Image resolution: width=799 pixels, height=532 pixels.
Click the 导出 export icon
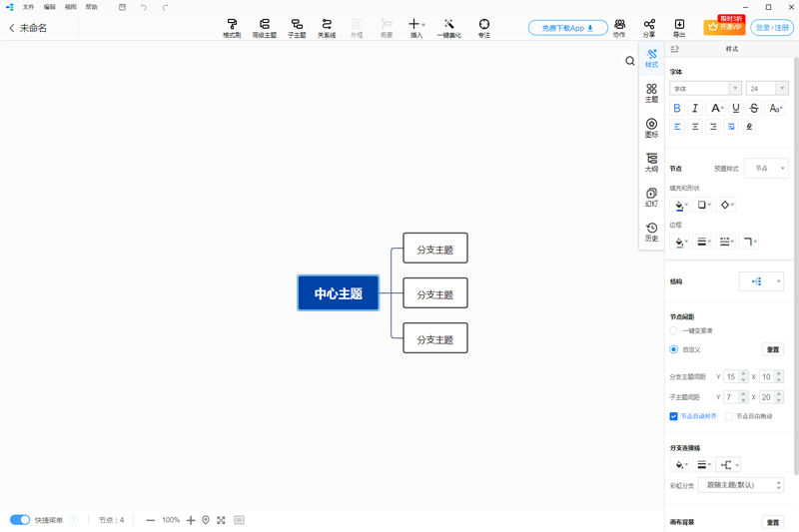tap(679, 27)
